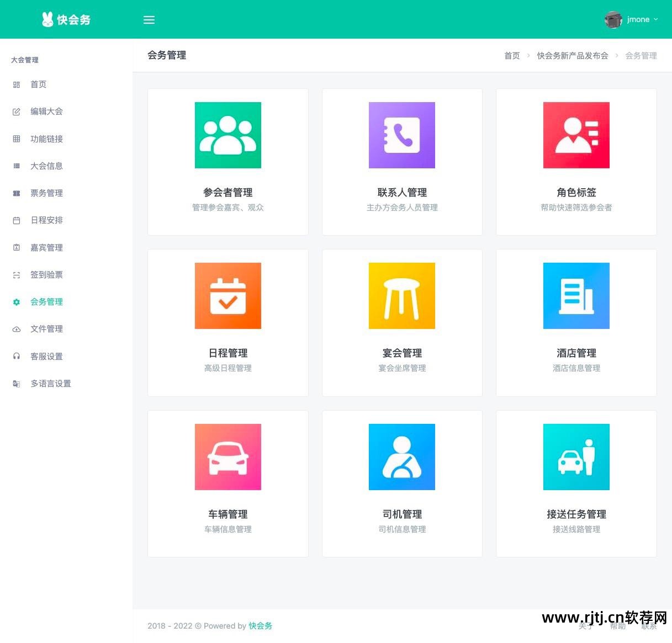The height and width of the screenshot is (643, 672).
Task: Click the 车辆管理 car icon
Action: 227,456
